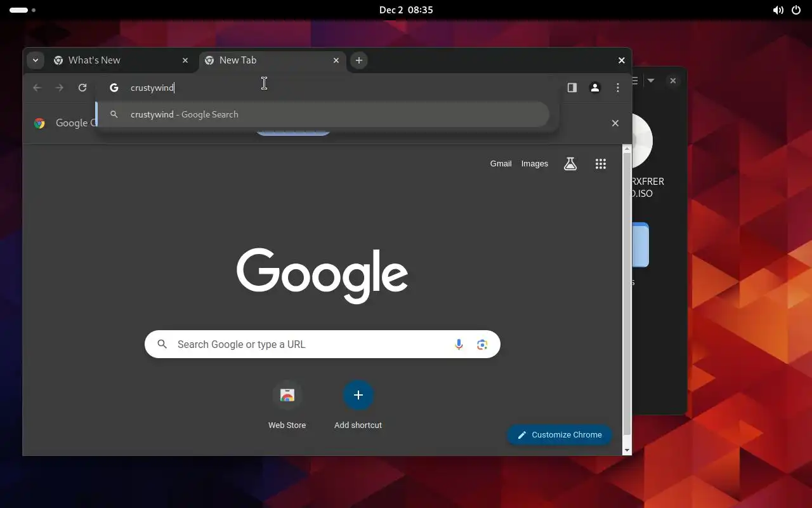Click the vertical scrollbar thumb

(x=627, y=294)
